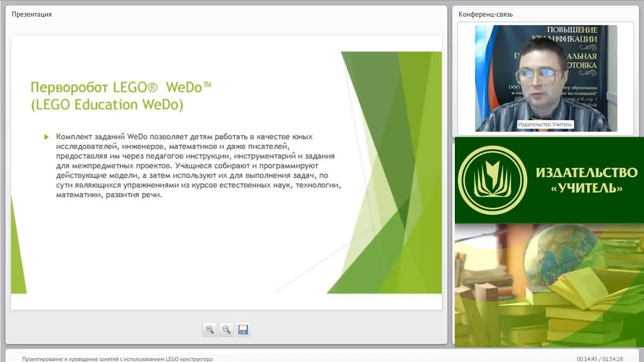This screenshot has height=362, width=644.
Task: Click the slide paragraph beginning Комплект заданий WeDo
Action: (x=199, y=165)
